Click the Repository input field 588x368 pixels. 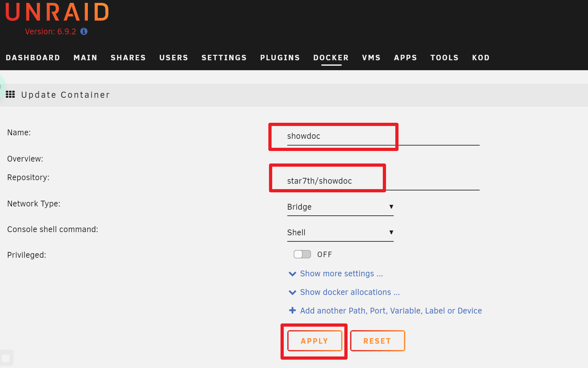tap(383, 181)
